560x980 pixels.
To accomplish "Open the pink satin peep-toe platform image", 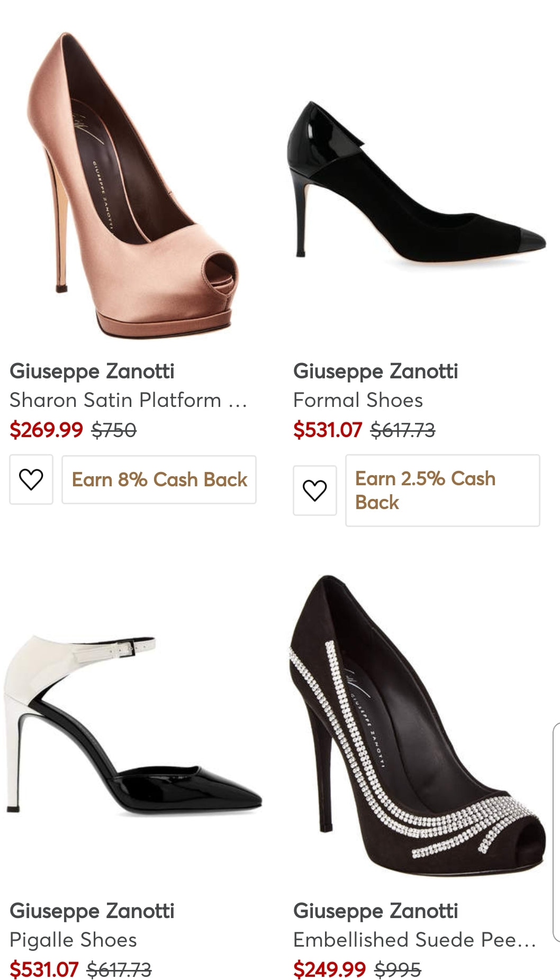I will click(x=133, y=185).
